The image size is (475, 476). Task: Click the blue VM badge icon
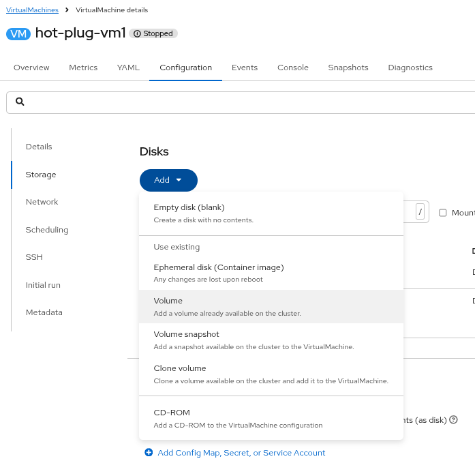[18, 33]
